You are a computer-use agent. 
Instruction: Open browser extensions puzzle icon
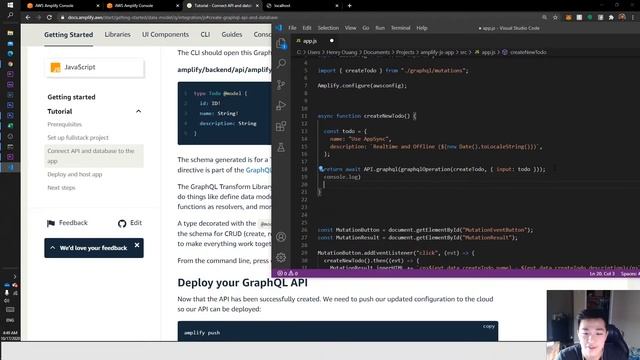point(611,18)
